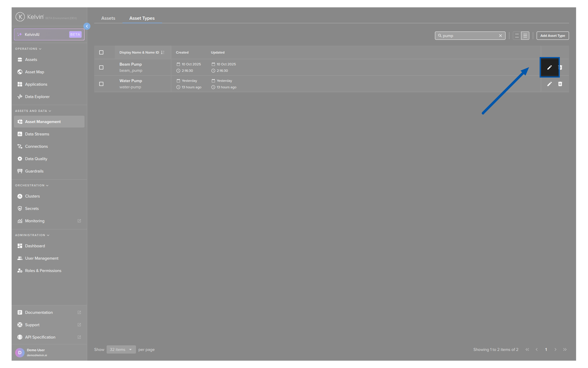
Task: Open Asset Map in sidebar
Action: click(35, 72)
